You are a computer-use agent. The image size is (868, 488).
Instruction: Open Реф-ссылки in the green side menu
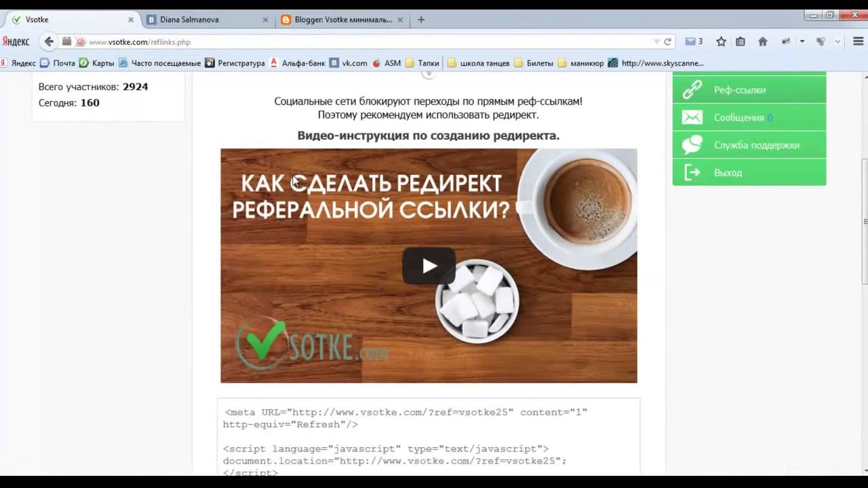coord(749,89)
